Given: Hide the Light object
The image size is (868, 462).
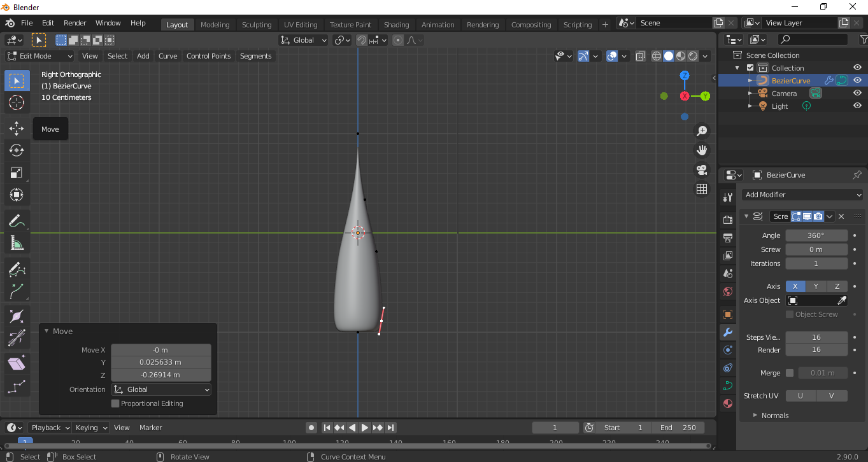Looking at the screenshot, I should click(857, 106).
